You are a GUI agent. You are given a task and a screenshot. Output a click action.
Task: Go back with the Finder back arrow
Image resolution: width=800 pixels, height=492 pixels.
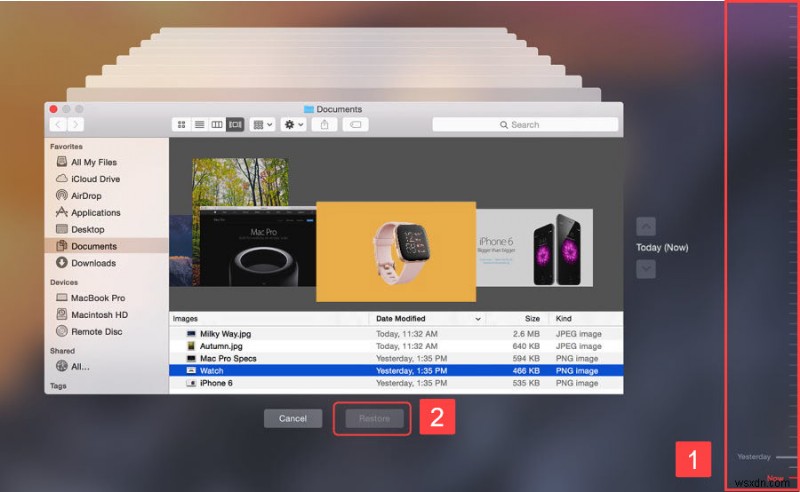[58, 125]
